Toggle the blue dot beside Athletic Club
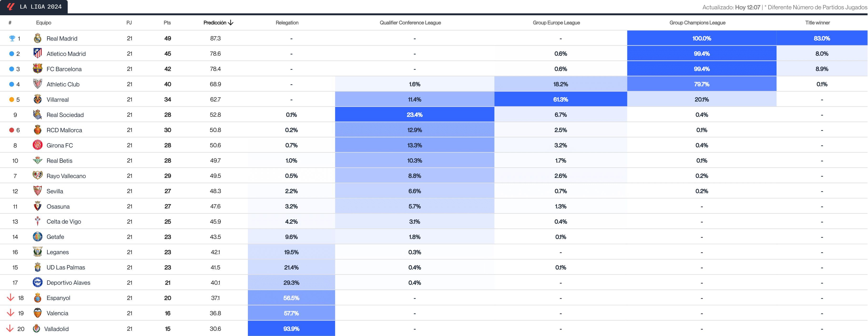 11,84
